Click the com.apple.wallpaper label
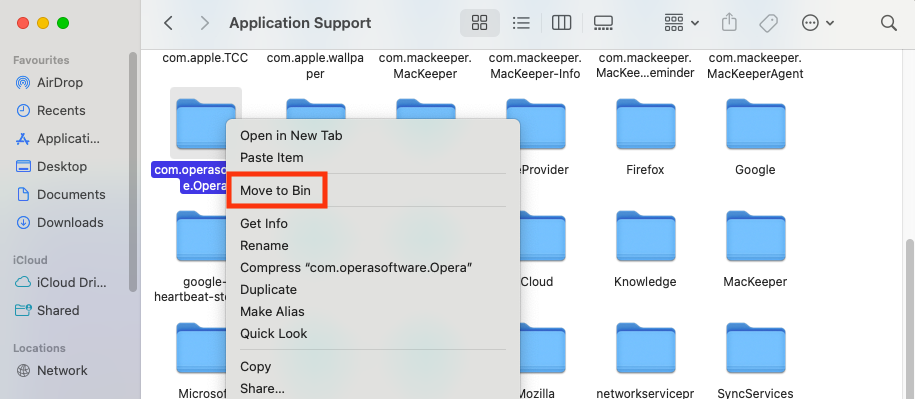 click(x=315, y=66)
